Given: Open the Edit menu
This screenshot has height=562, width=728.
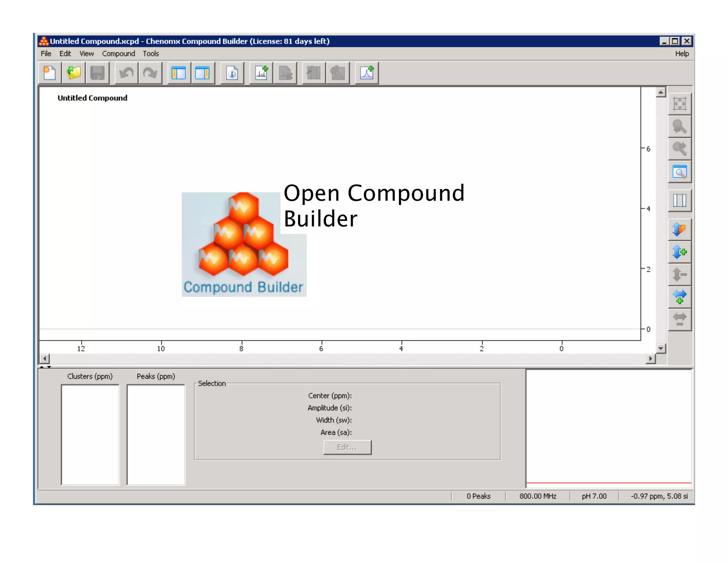Looking at the screenshot, I should point(65,54).
